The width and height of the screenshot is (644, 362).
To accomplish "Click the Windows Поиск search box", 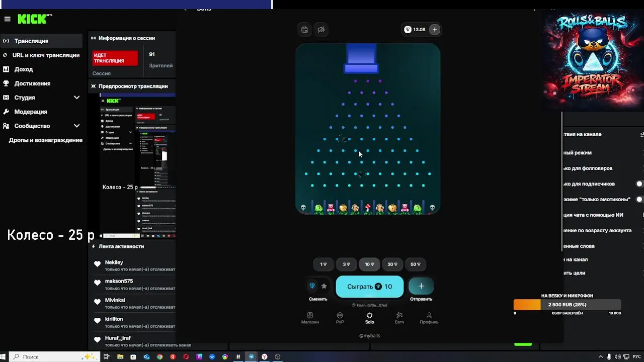I will tap(54, 356).
